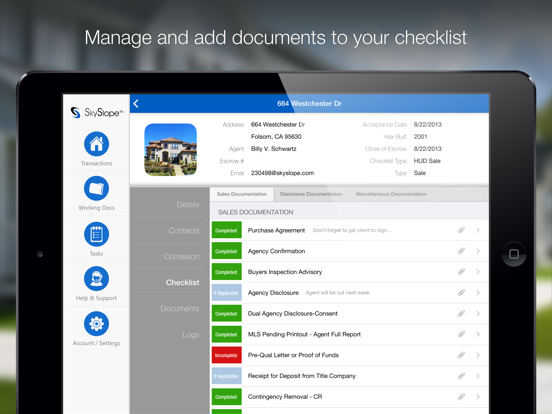Switch to Disclosure Documentation tab
Viewport: 552px width, 414px height.
(311, 194)
